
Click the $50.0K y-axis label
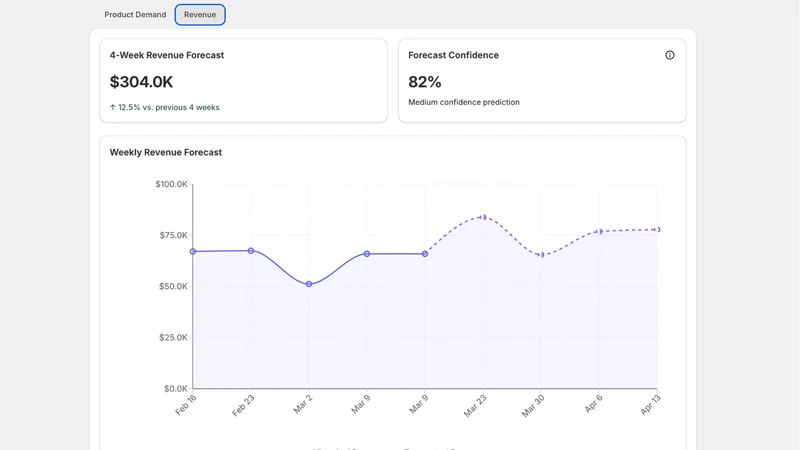(173, 286)
